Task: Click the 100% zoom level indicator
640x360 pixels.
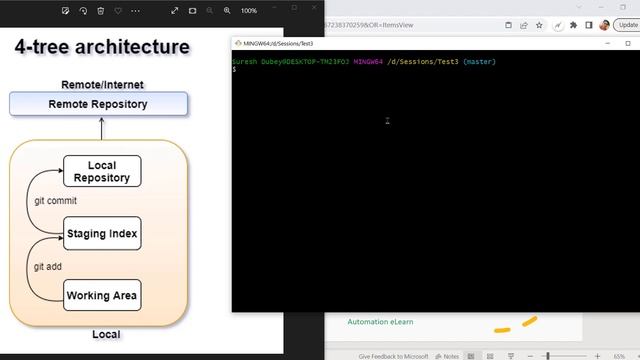Action: coord(249,11)
